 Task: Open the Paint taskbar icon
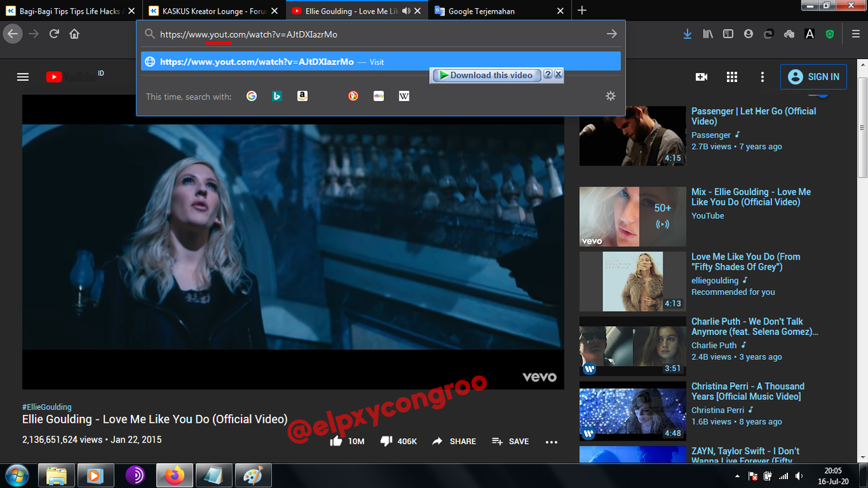pyautogui.click(x=253, y=476)
